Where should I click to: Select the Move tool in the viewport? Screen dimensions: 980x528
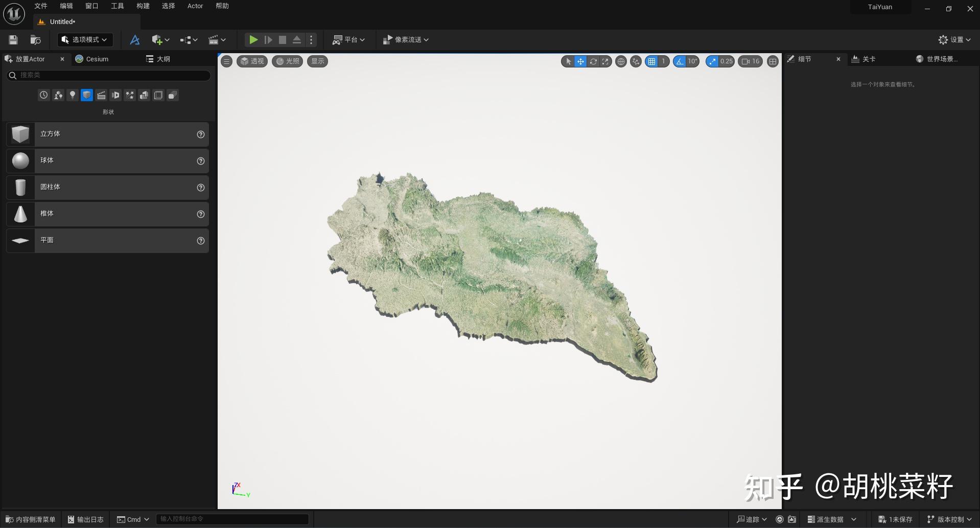(580, 61)
